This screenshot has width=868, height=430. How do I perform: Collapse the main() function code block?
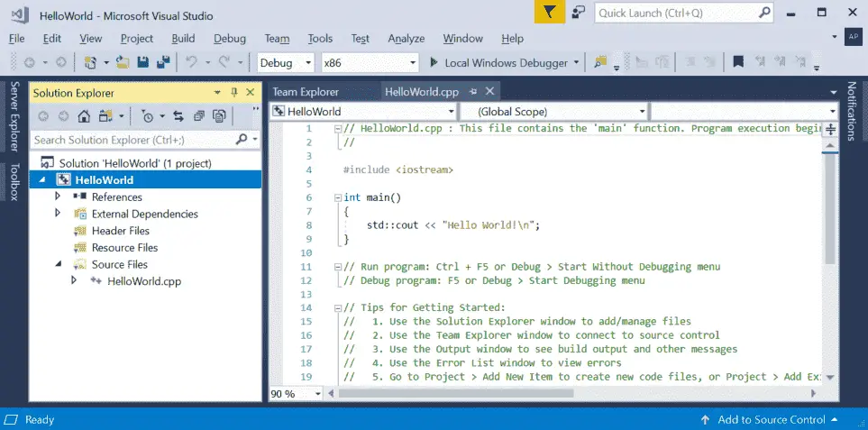338,197
